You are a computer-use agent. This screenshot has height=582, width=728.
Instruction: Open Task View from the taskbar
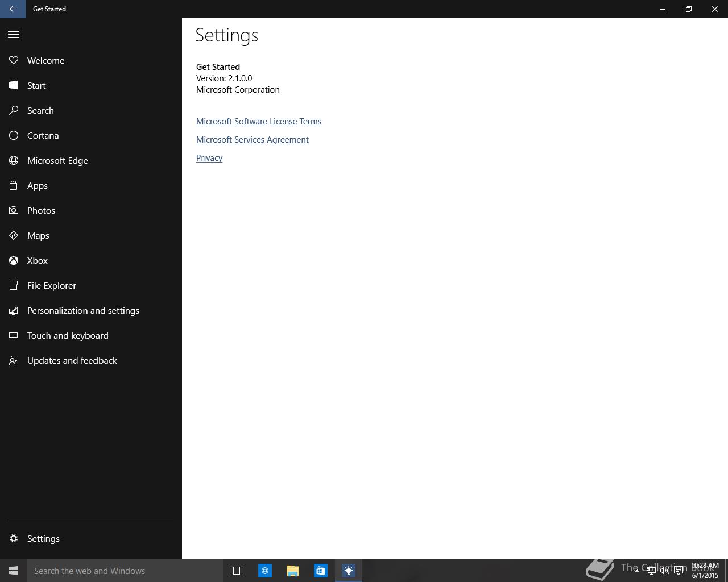[x=237, y=571]
